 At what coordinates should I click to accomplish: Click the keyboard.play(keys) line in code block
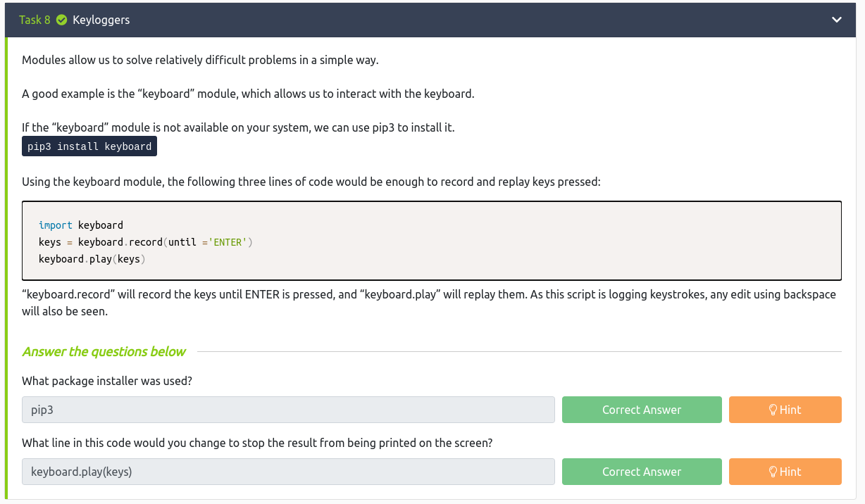pos(92,259)
